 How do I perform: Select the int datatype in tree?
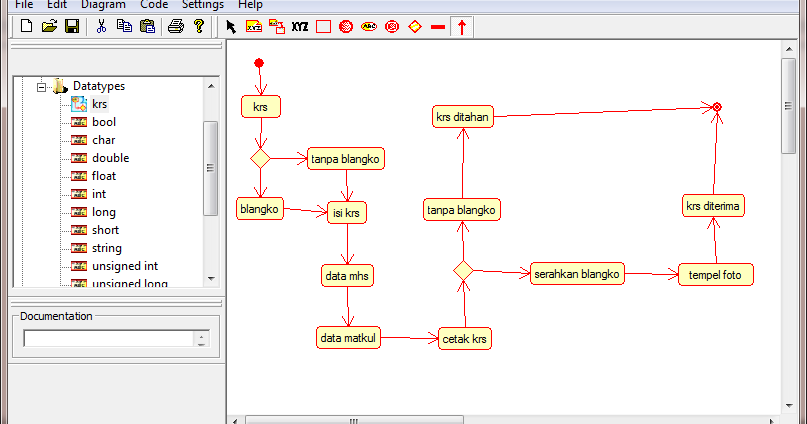coord(99,194)
